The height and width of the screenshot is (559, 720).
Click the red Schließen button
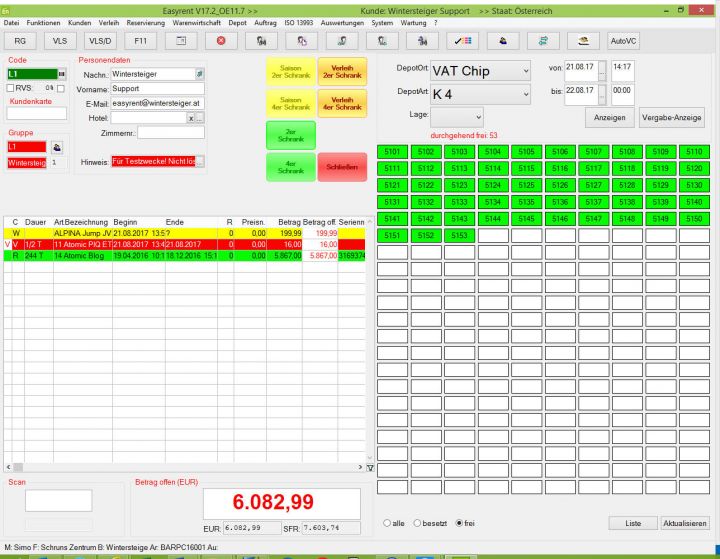342,167
